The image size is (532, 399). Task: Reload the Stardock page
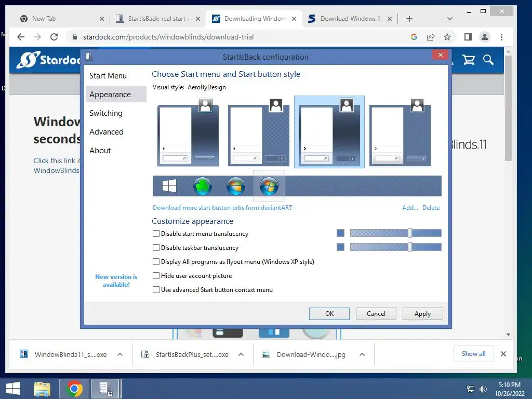(54, 37)
